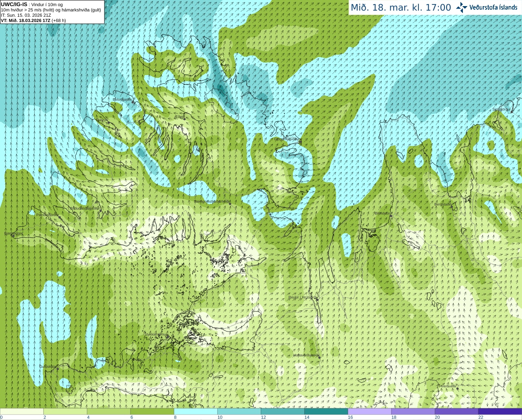Select the Gjögurflugvöllur station label

[x=287, y=139]
